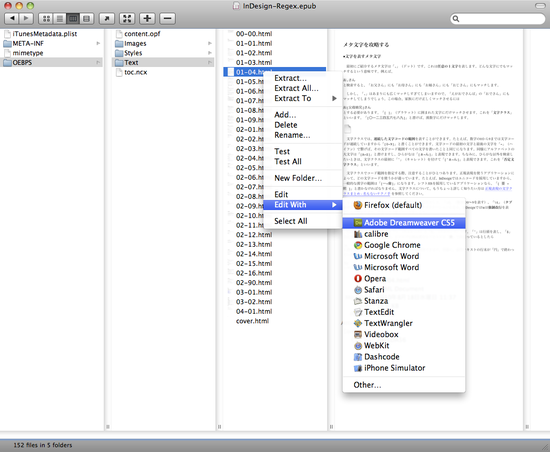The height and width of the screenshot is (452, 550).
Task: Select Rename... in context menu
Action: (x=292, y=135)
